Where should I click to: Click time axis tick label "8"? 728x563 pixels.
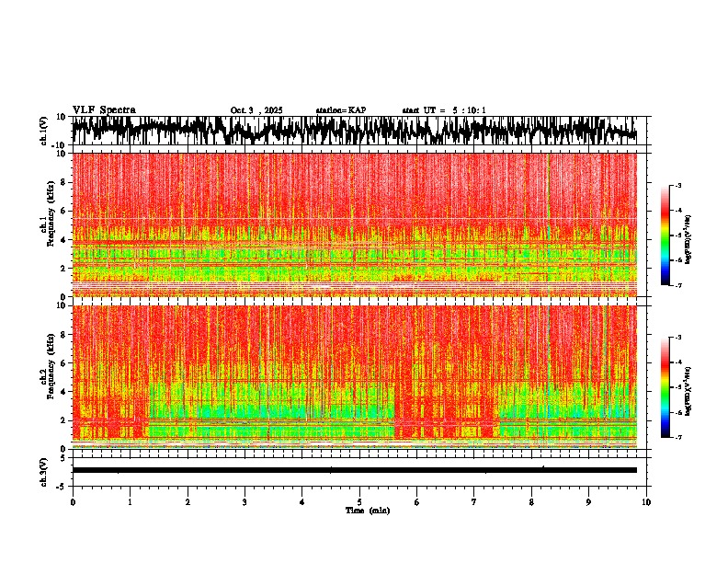click(x=531, y=501)
